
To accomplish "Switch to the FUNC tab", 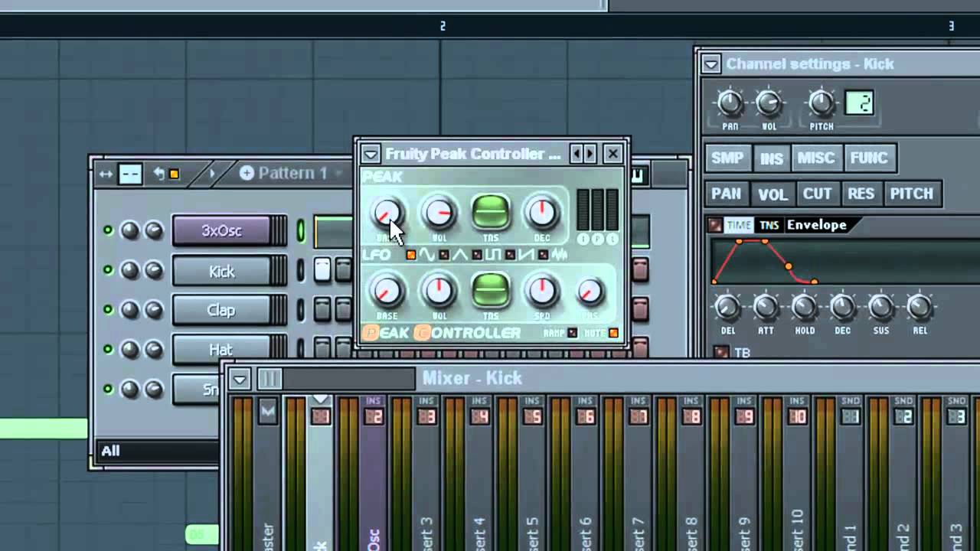I will 868,158.
